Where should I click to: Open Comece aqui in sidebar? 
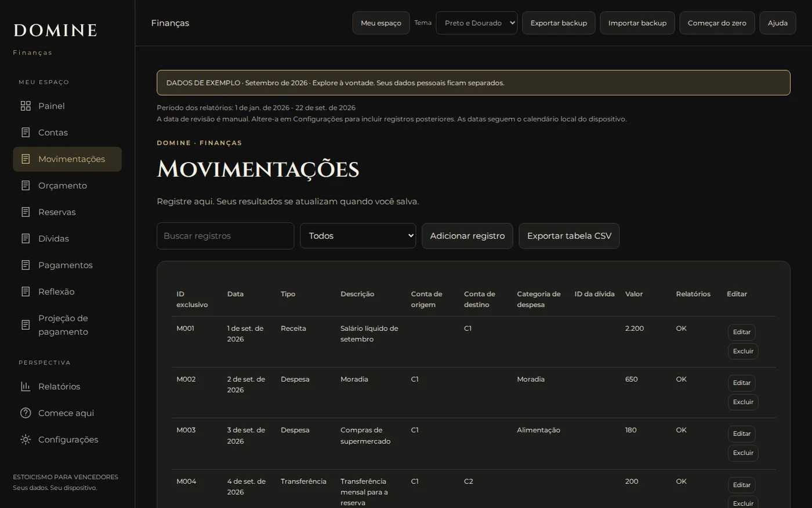click(x=67, y=413)
